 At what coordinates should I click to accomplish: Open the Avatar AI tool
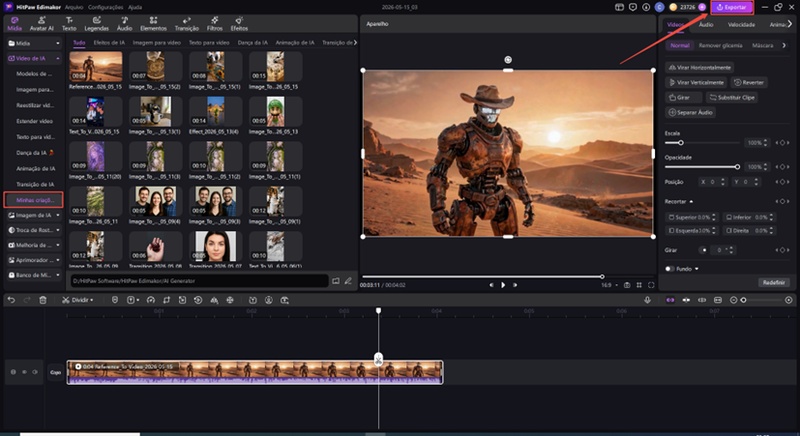[x=41, y=23]
